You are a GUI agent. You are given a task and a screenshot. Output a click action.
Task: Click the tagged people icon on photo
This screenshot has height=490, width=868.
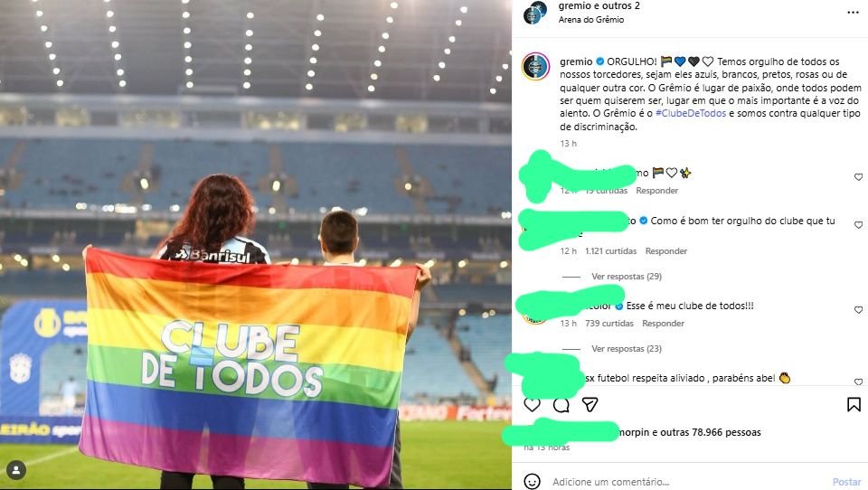pos(16,471)
